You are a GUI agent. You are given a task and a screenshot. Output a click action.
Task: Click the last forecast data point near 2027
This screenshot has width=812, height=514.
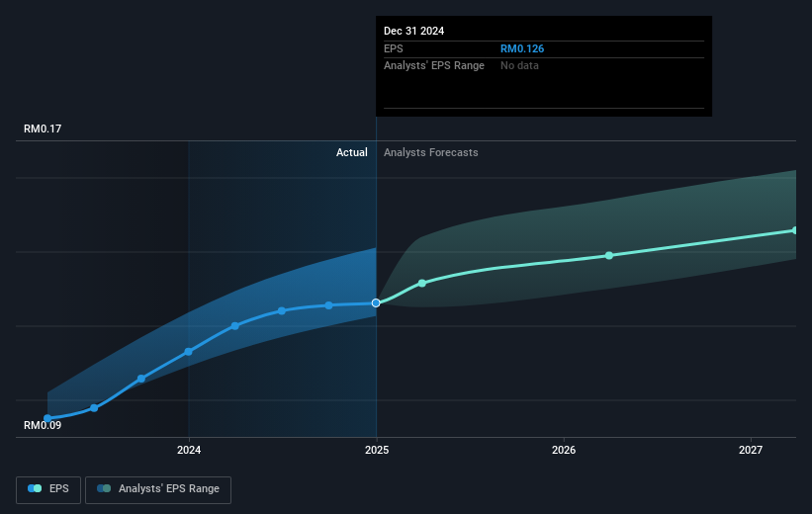(795, 230)
